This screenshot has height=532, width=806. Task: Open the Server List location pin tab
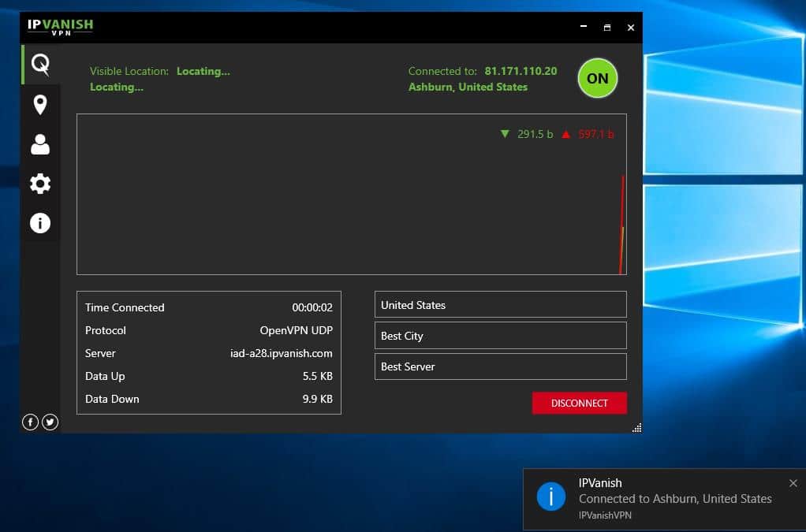[x=40, y=105]
